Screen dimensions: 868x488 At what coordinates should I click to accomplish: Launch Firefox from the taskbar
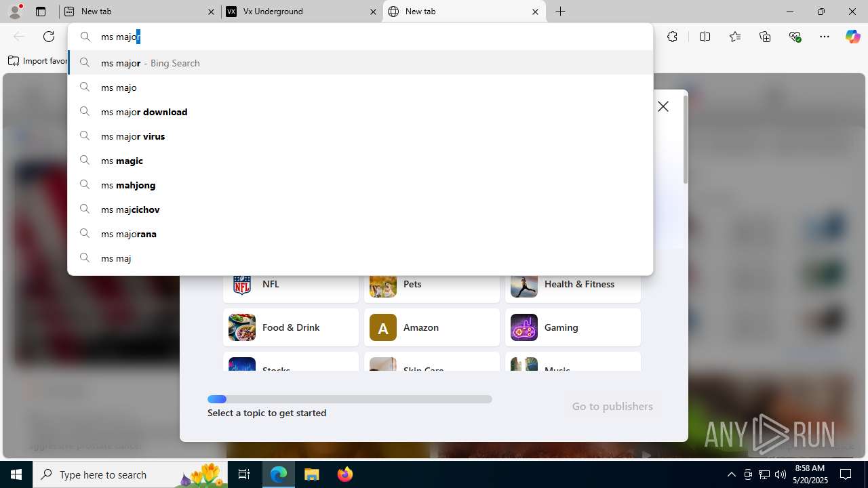tap(344, 474)
